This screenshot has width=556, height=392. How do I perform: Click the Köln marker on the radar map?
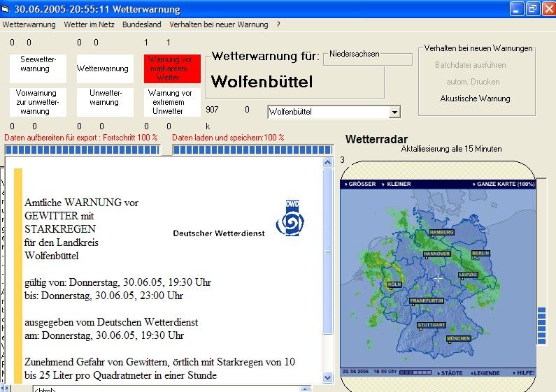pyautogui.click(x=394, y=284)
